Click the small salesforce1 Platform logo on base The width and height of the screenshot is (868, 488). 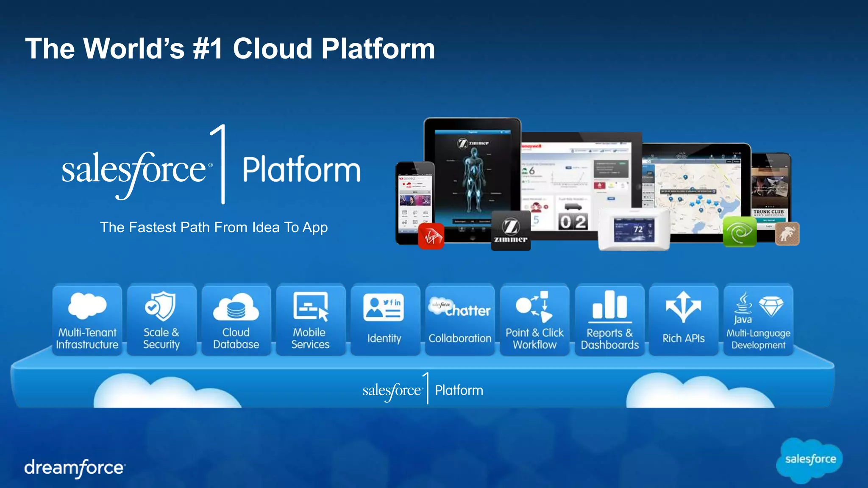coord(423,388)
